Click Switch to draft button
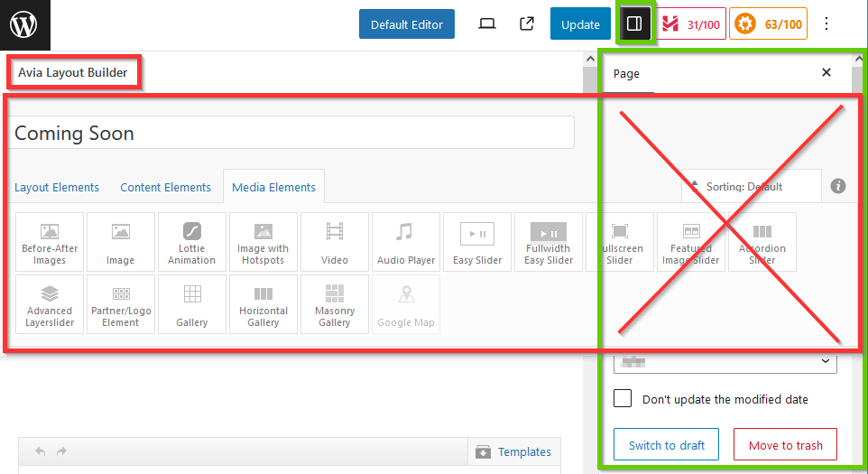868x474 pixels. tap(667, 444)
